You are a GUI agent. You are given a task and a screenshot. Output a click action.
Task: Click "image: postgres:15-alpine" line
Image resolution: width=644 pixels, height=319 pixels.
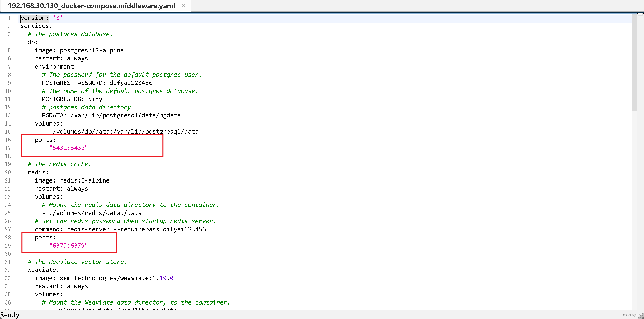[x=79, y=50]
